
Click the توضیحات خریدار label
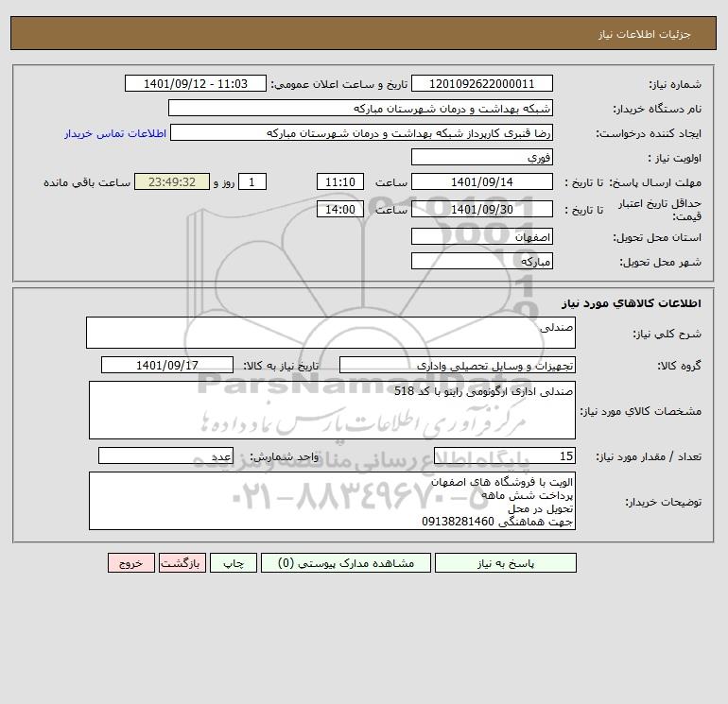coord(664,502)
